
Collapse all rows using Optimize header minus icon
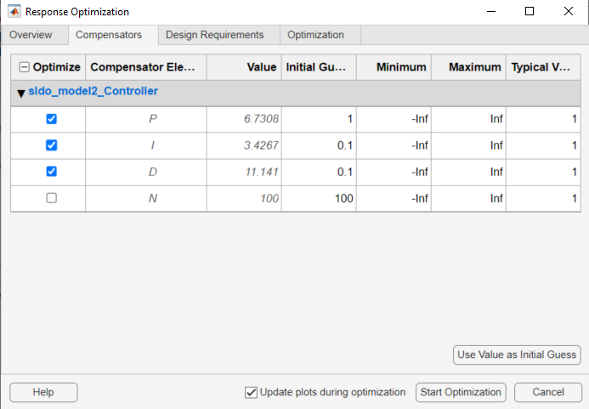[x=24, y=67]
